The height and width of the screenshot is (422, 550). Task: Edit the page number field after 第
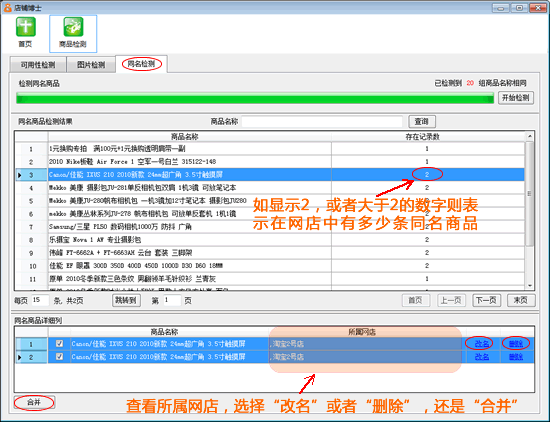click(172, 300)
